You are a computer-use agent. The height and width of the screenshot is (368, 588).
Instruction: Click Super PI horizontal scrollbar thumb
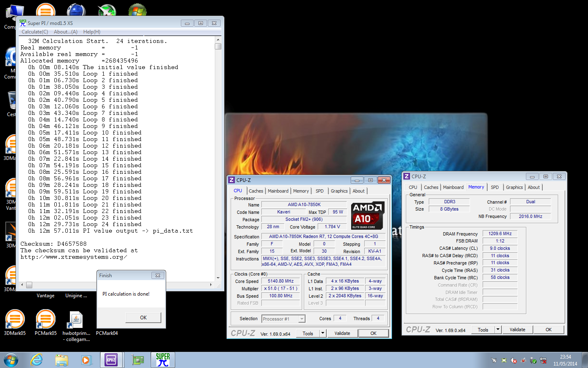point(29,285)
